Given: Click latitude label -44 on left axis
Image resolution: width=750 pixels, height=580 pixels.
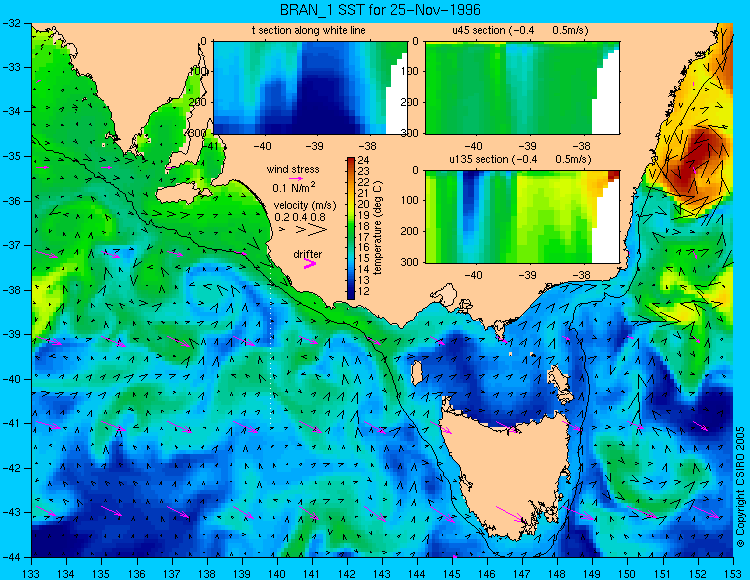Looking at the screenshot, I should pyautogui.click(x=12, y=557).
